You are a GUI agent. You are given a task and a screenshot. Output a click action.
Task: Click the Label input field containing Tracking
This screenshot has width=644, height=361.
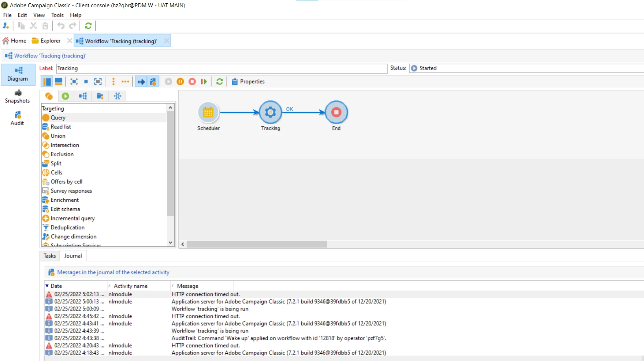pyautogui.click(x=222, y=68)
